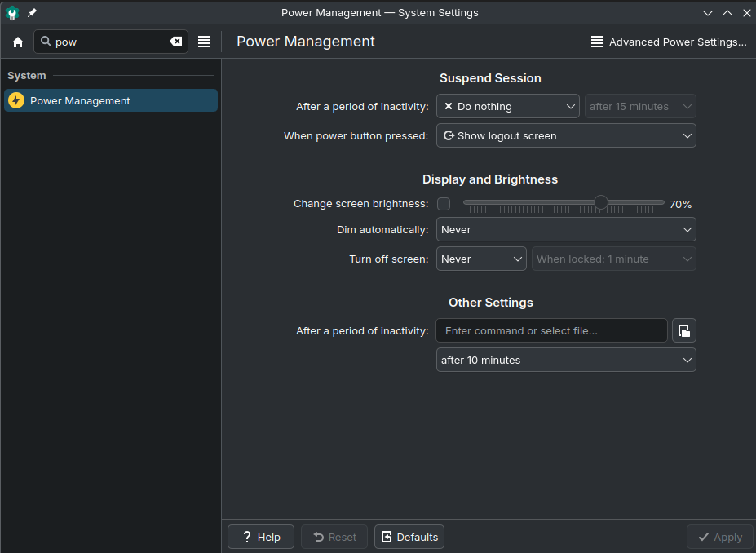
Task: Click the 'Change screen brightness:' label
Action: [360, 204]
